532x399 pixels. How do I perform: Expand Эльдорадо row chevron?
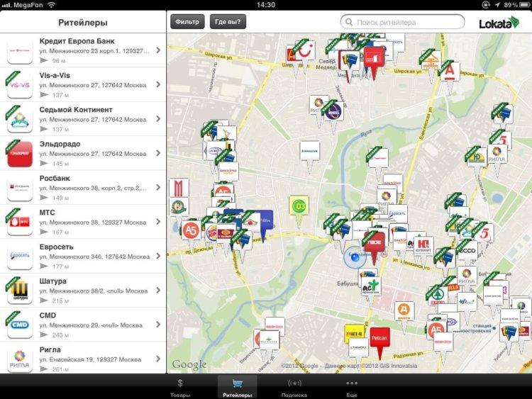click(158, 153)
